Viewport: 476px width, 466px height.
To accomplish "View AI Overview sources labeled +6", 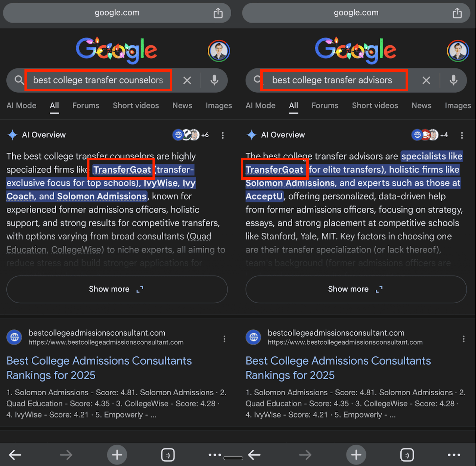I will tap(191, 135).
